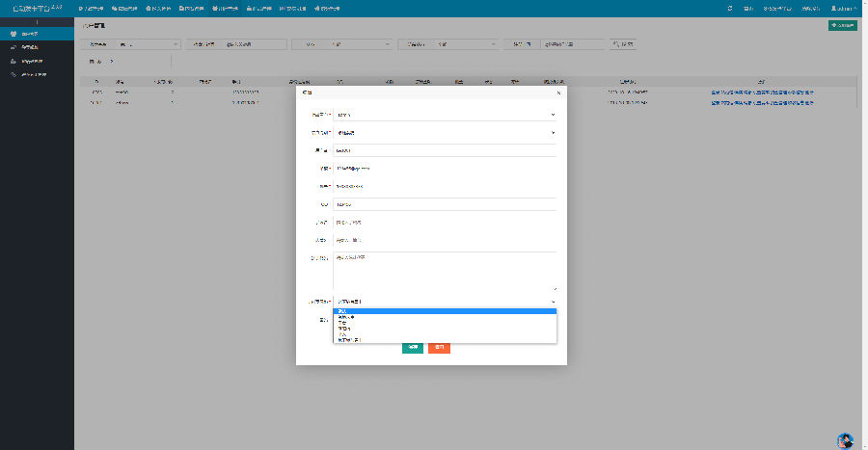Screen dimensions: 868x450
Task: Click the magnifier search button in filter bar
Action: (x=622, y=44)
